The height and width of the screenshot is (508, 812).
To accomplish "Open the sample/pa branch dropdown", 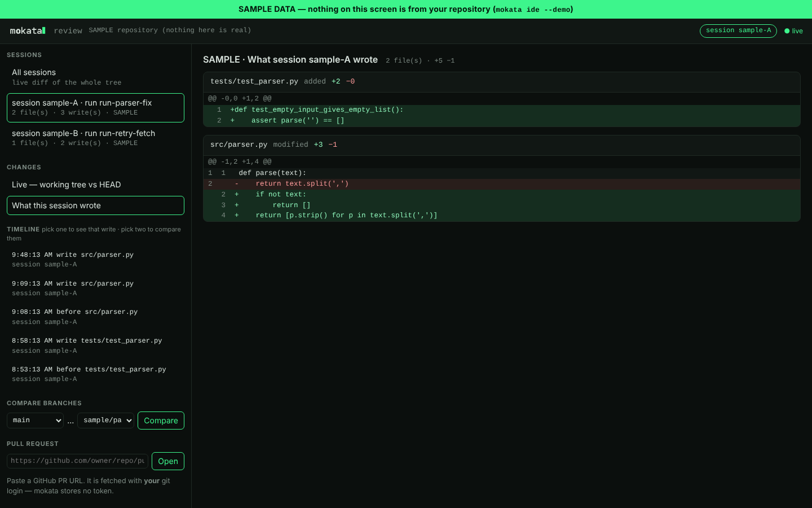I will 105,421.
